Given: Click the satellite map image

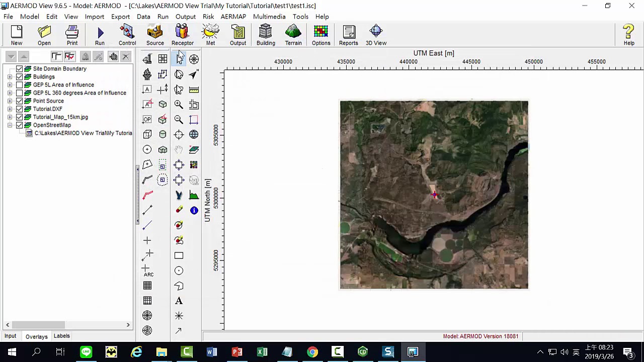Looking at the screenshot, I should click(434, 195).
